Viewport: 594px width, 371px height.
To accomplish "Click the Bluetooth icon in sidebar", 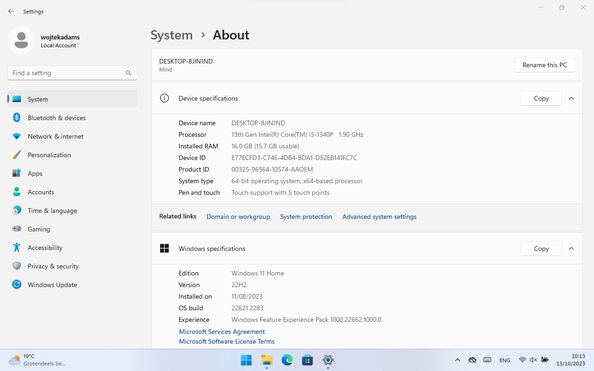I will click(x=16, y=117).
